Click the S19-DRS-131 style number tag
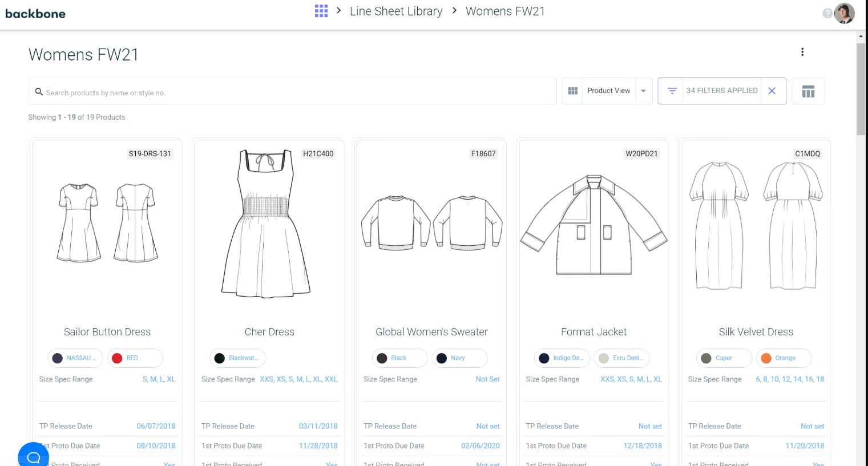Screen dimensions: 868x466 (150, 153)
